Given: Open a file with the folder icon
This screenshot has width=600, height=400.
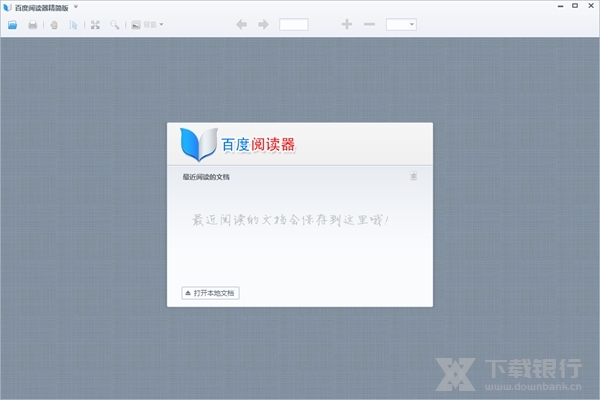Looking at the screenshot, I should (13, 25).
